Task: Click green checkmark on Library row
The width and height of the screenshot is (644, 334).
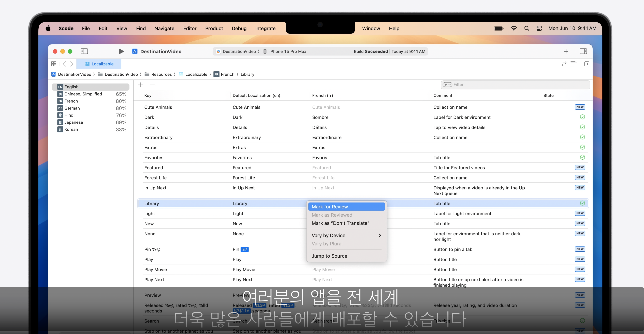Action: 582,203
